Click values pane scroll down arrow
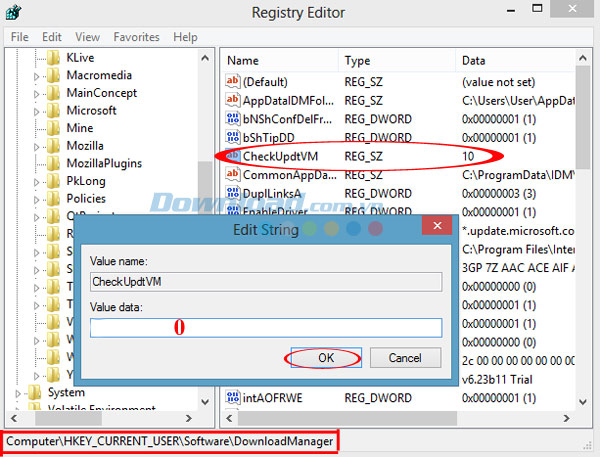This screenshot has width=600, height=457. pyautogui.click(x=583, y=402)
